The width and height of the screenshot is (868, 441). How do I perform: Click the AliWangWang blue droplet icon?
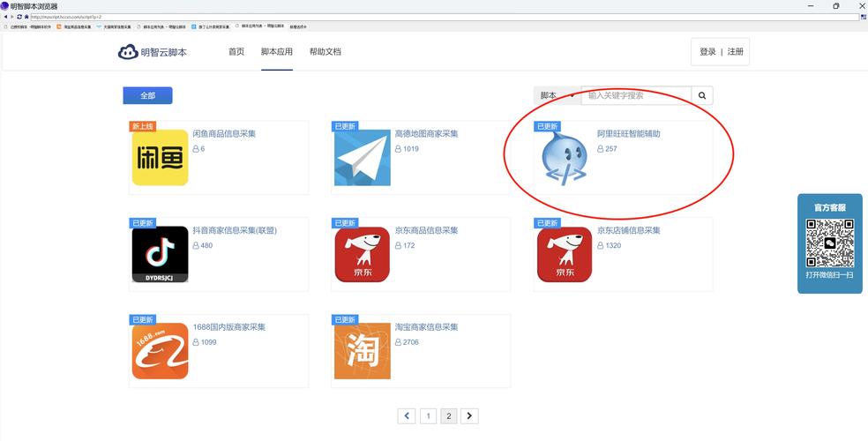pos(564,159)
